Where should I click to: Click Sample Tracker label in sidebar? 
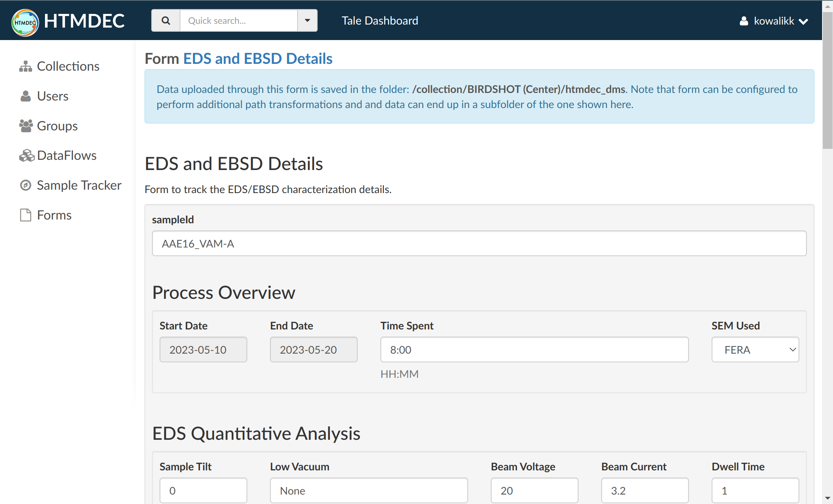coord(79,185)
